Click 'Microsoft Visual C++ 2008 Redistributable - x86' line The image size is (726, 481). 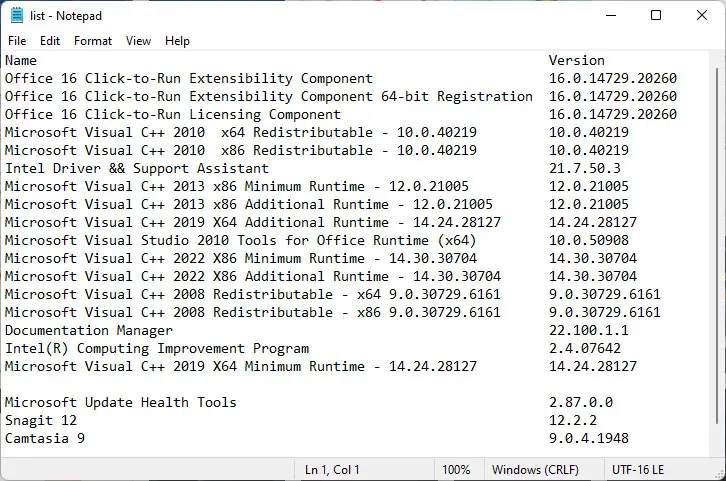[253, 312]
